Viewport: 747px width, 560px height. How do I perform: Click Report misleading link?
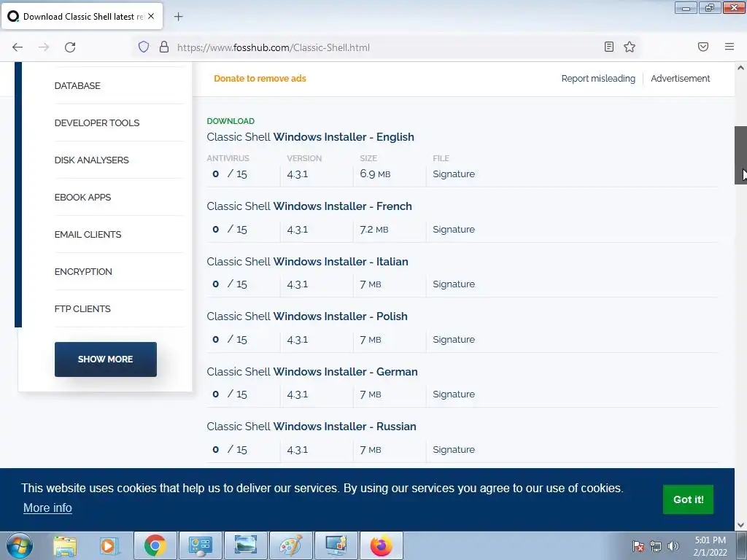598,79
